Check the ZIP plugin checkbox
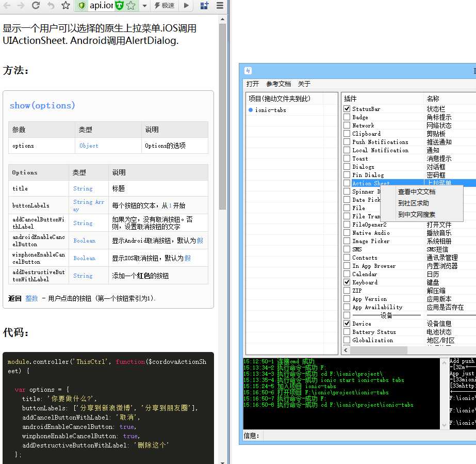This screenshot has width=476, height=464. pyautogui.click(x=347, y=290)
